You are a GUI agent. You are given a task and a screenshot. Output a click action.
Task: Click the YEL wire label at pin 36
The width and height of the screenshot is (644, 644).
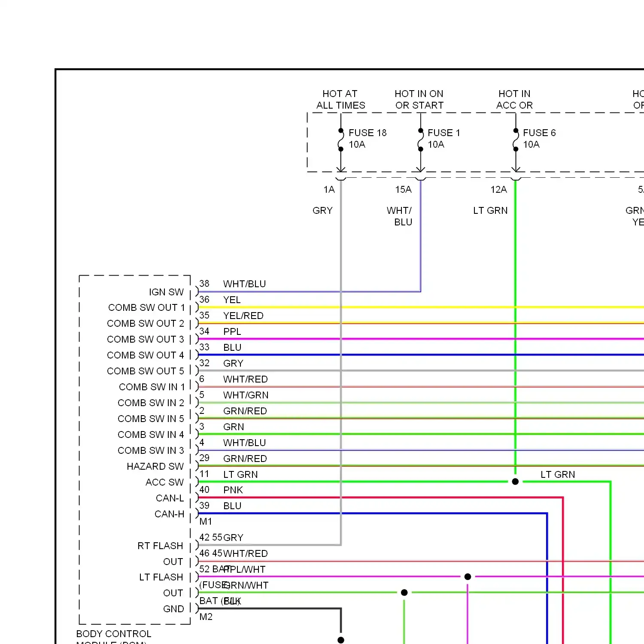click(232, 300)
